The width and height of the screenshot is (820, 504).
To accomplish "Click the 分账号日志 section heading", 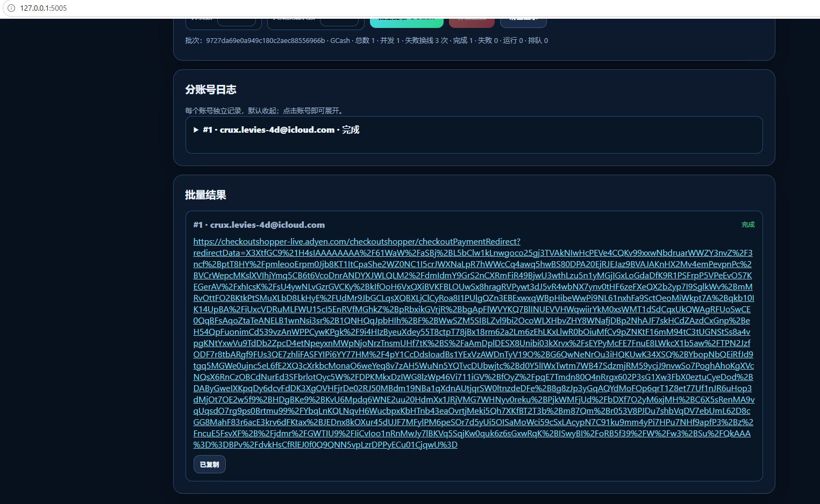I will 211,90.
